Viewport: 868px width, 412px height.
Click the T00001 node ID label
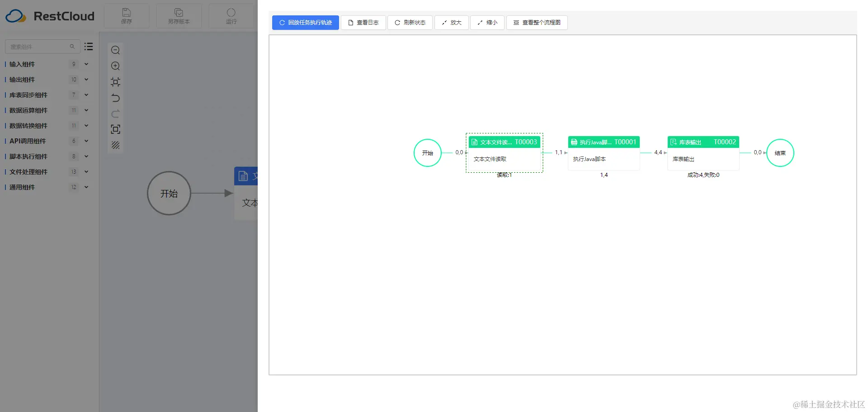click(625, 142)
